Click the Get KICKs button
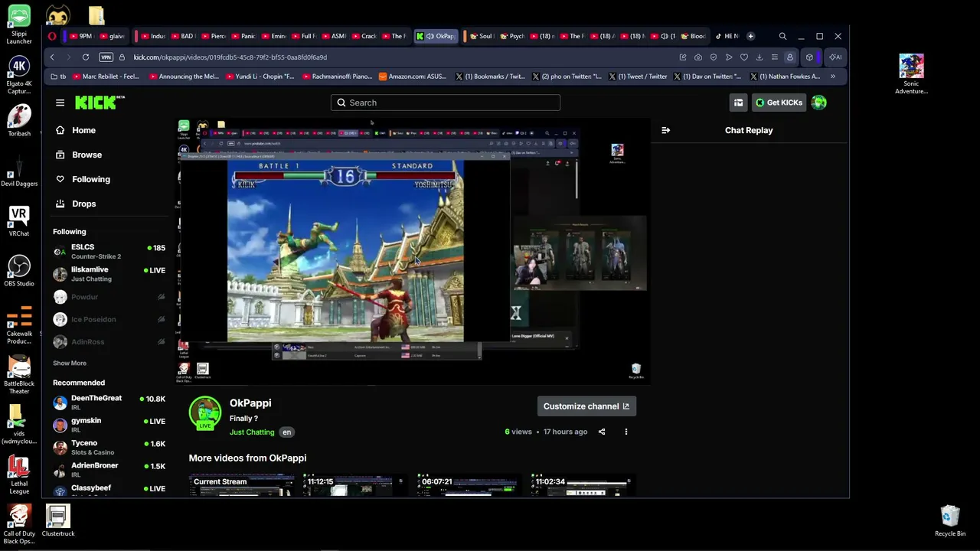The image size is (980, 551). point(779,103)
